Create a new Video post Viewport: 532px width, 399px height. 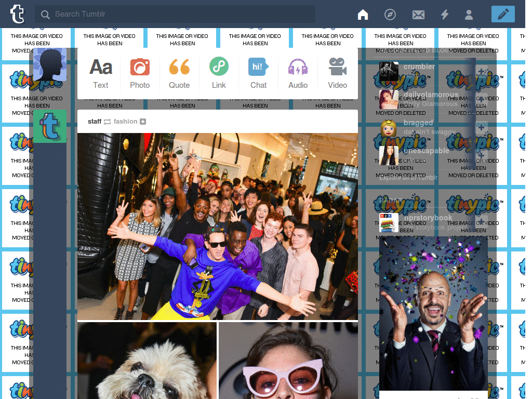click(338, 74)
